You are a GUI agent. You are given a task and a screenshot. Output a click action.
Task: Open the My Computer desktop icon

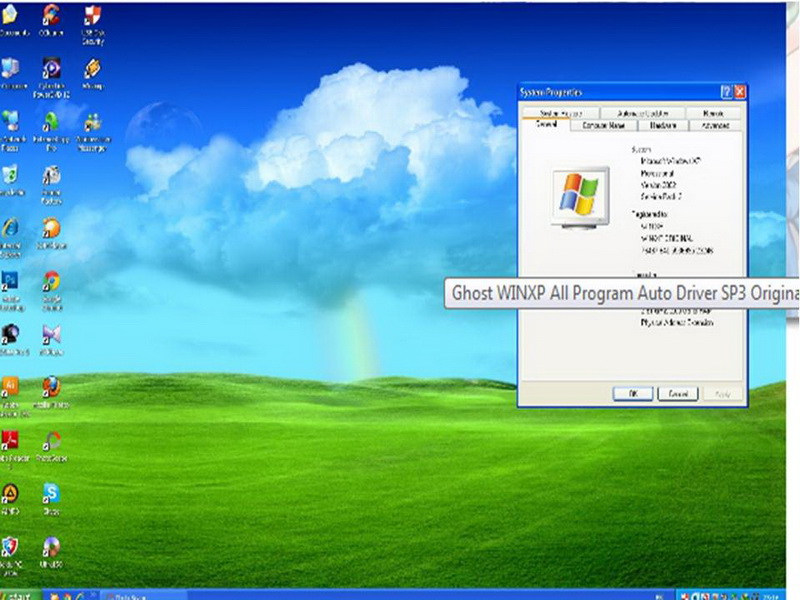pos(10,68)
